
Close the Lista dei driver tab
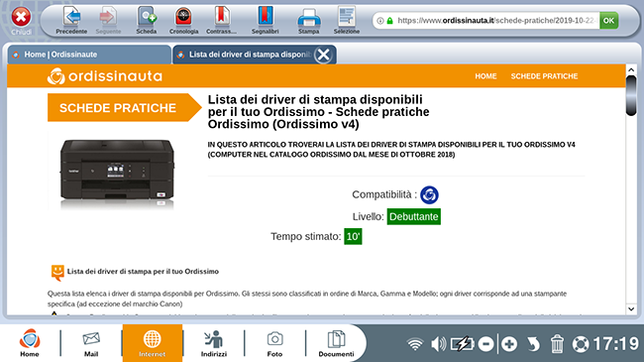(324, 55)
